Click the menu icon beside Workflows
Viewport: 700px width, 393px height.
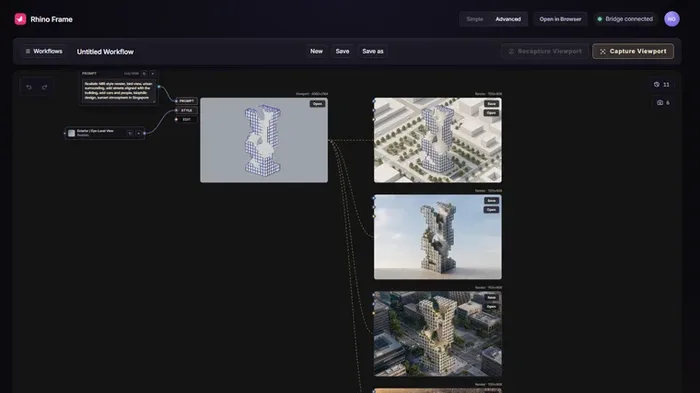[28, 51]
